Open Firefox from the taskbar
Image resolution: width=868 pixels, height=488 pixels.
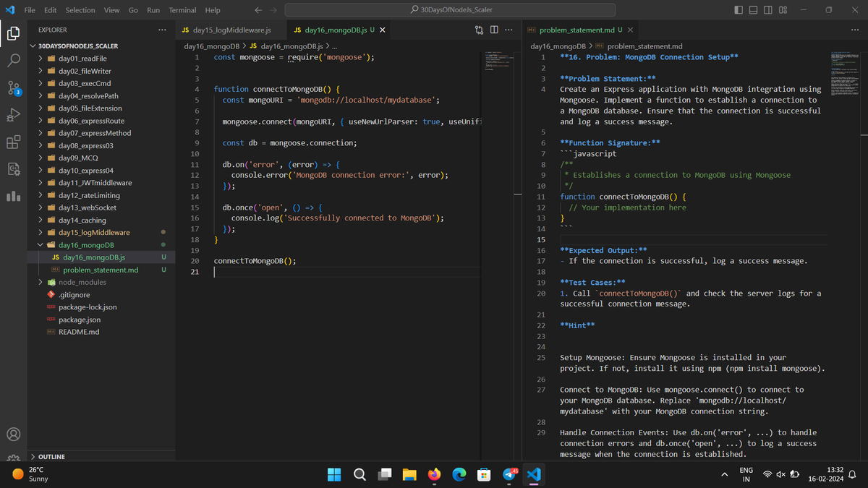(434, 474)
